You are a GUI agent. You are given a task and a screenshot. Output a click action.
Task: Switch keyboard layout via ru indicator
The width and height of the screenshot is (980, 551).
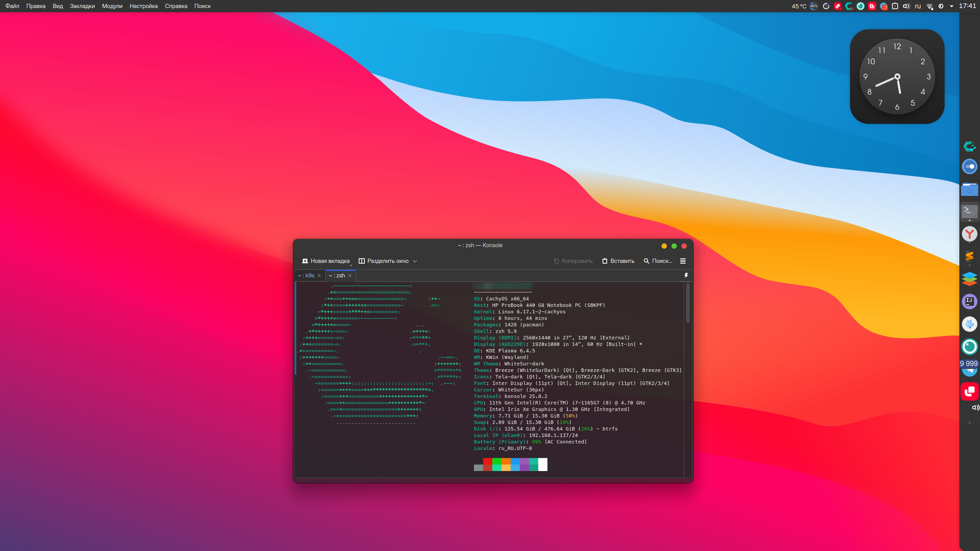click(x=918, y=6)
